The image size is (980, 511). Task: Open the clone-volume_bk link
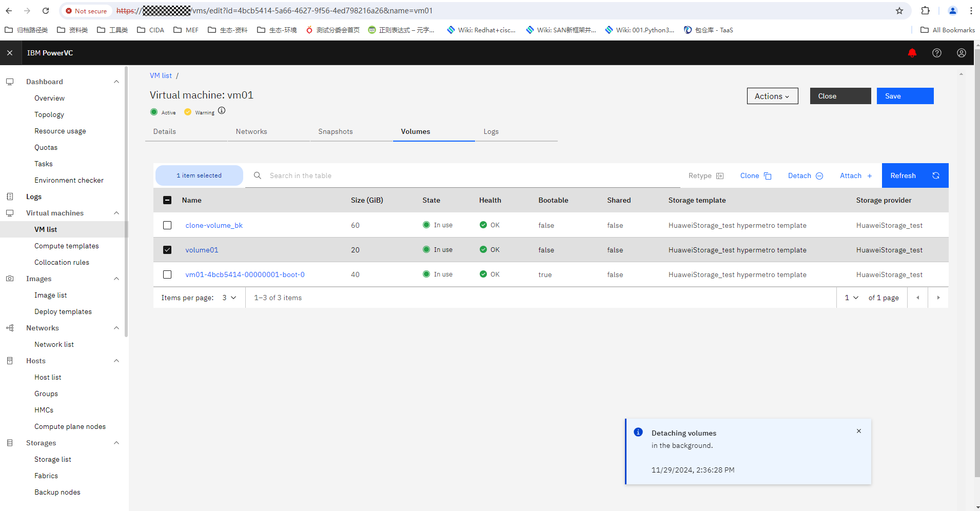tap(214, 225)
